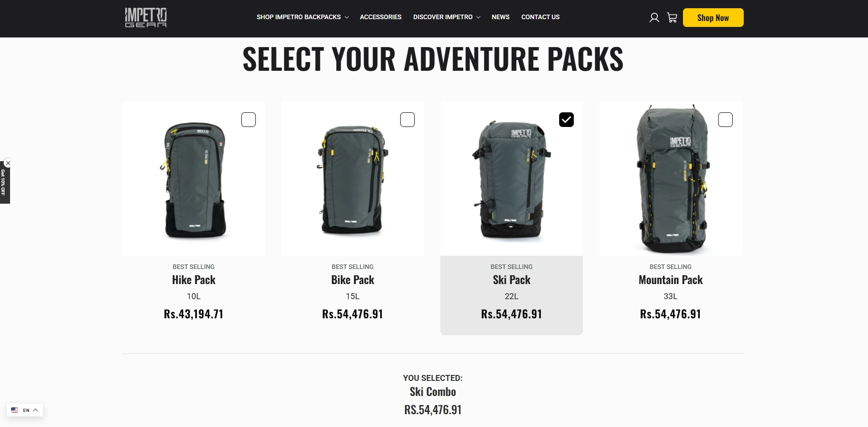
Task: Open the user account icon
Action: (654, 18)
